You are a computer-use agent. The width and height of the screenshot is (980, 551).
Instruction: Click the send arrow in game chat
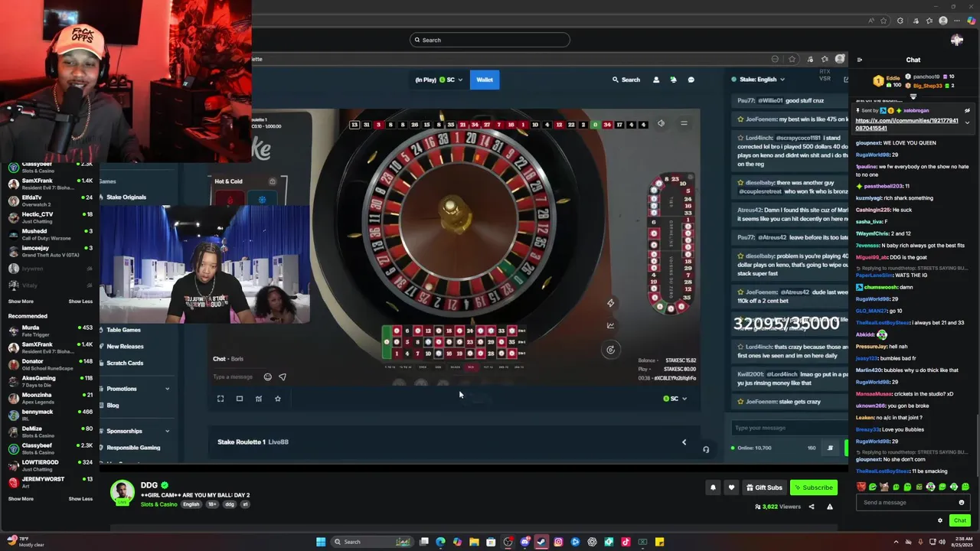(283, 377)
